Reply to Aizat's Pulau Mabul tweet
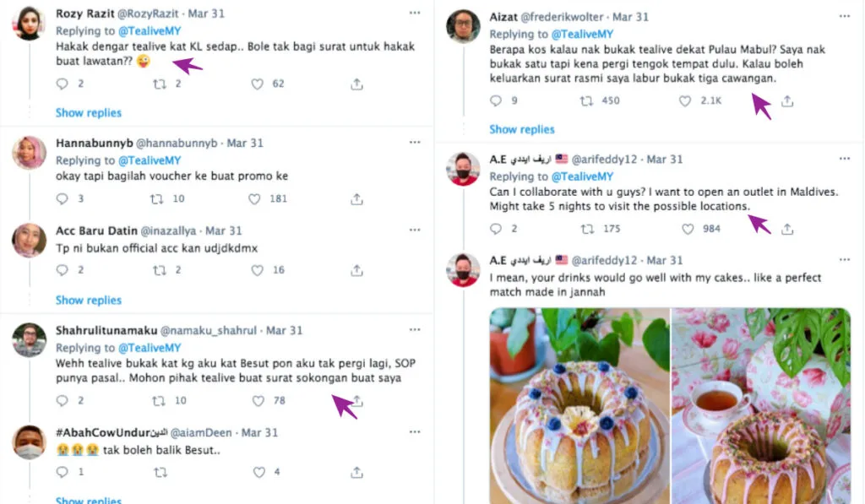This screenshot has width=865, height=504. click(496, 100)
